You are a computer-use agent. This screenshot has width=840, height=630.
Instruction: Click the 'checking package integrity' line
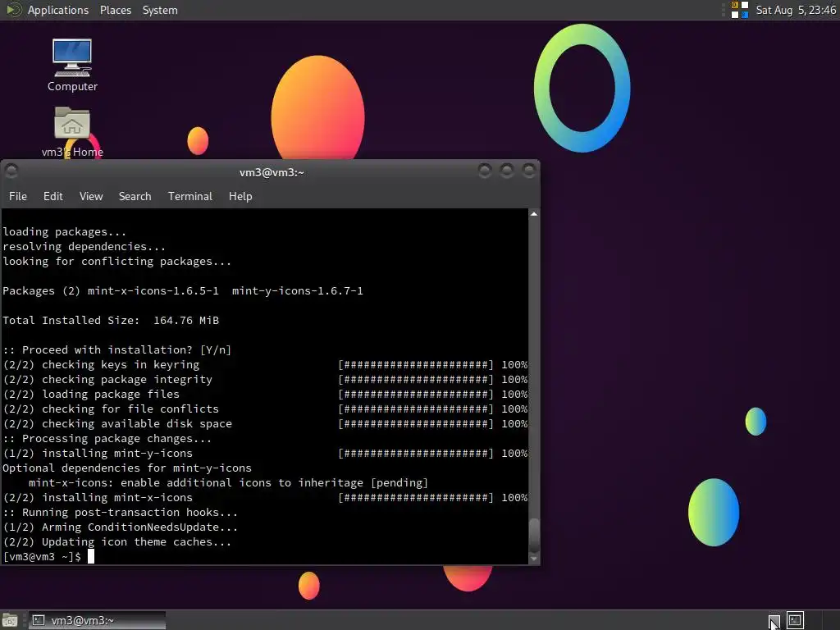point(107,379)
